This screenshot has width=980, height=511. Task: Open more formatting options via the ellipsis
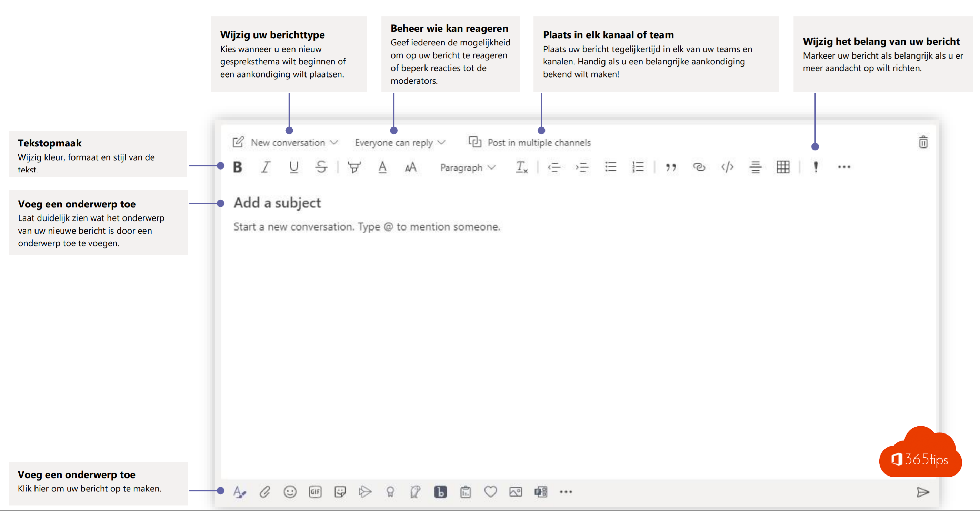(x=844, y=167)
